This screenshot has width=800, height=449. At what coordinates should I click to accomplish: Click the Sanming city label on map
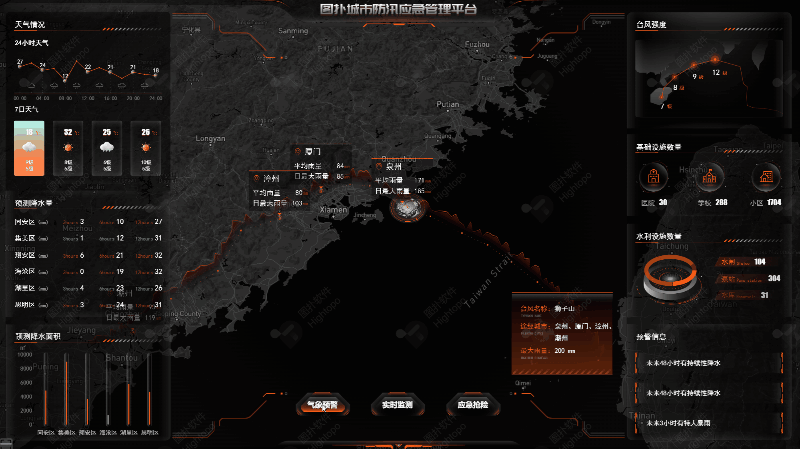click(x=293, y=31)
